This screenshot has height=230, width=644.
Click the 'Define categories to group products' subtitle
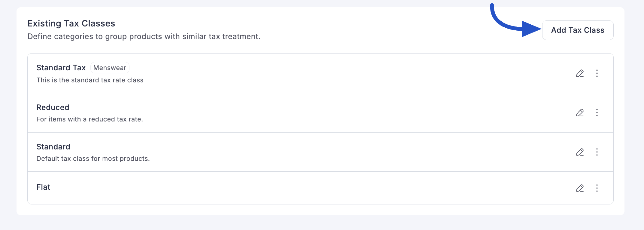tap(144, 36)
